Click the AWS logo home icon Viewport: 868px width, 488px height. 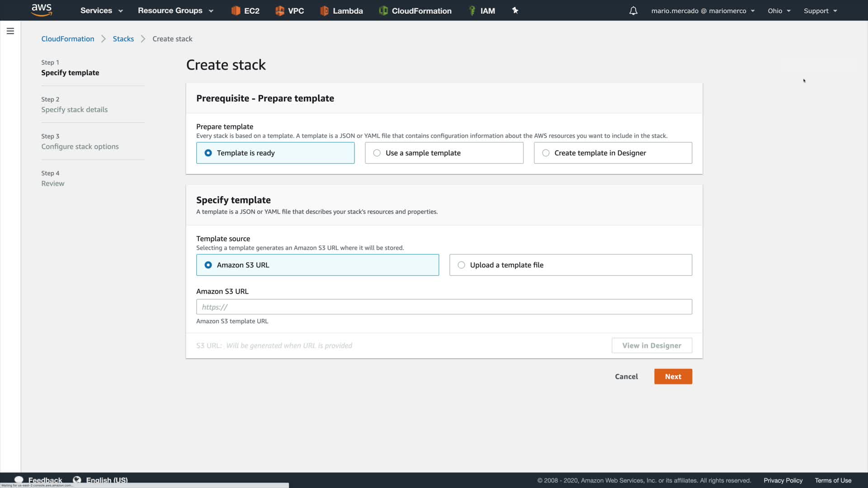[42, 10]
